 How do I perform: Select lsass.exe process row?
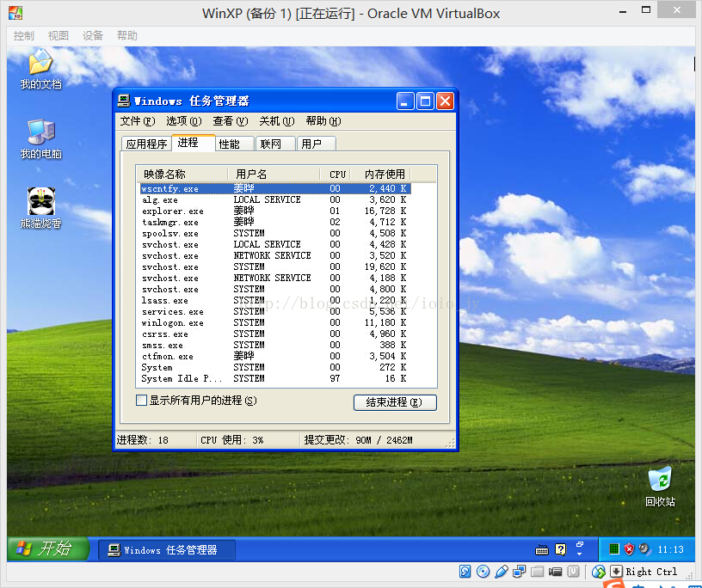(274, 300)
